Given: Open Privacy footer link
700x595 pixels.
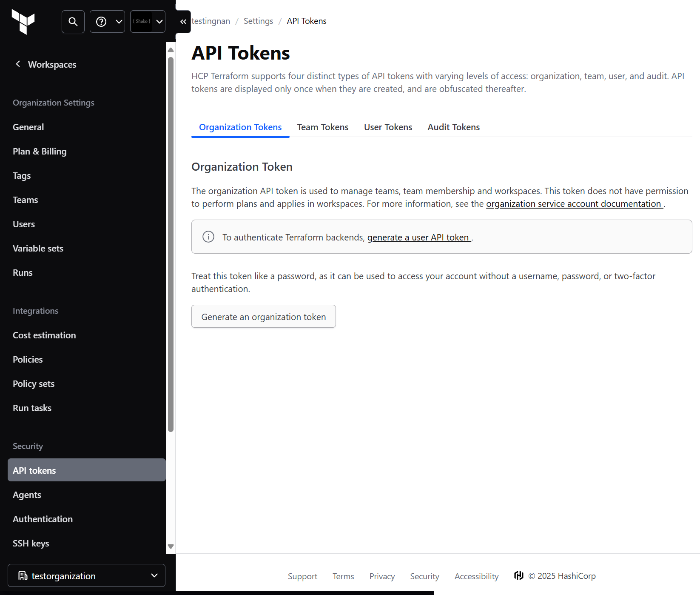Looking at the screenshot, I should [x=382, y=576].
